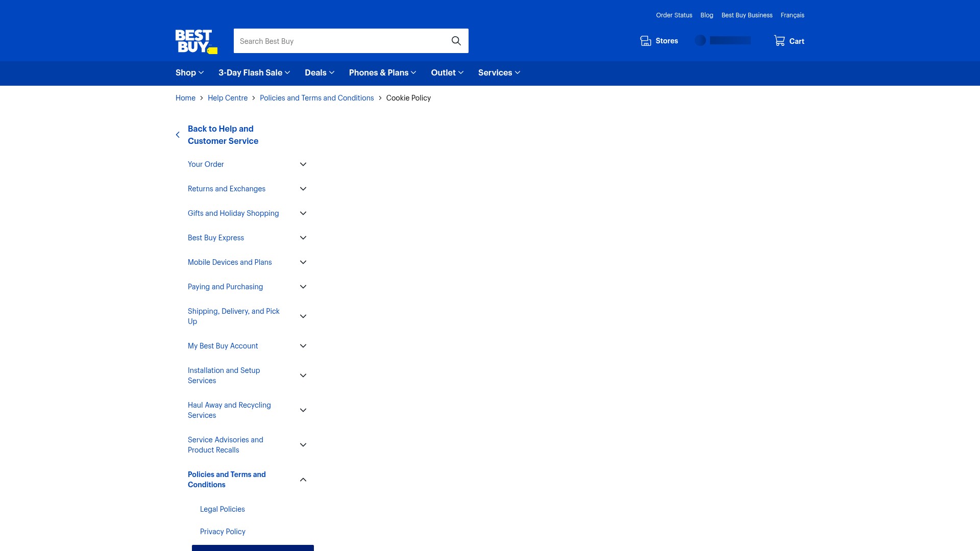Switch the site to Français

[792, 15]
